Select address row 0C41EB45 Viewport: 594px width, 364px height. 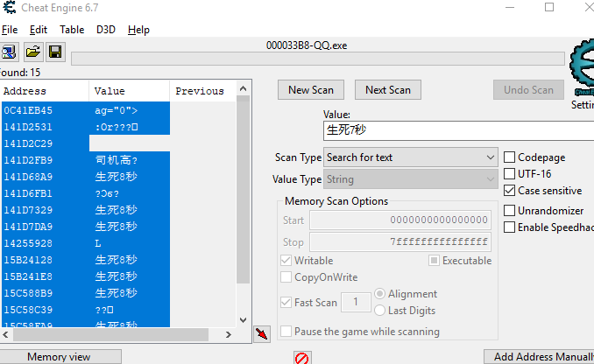(86, 110)
